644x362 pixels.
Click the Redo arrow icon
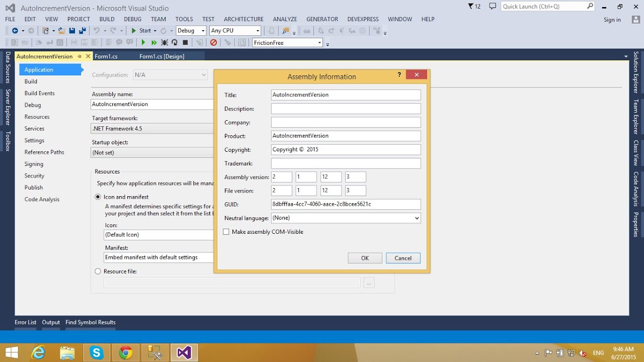[x=113, y=31]
